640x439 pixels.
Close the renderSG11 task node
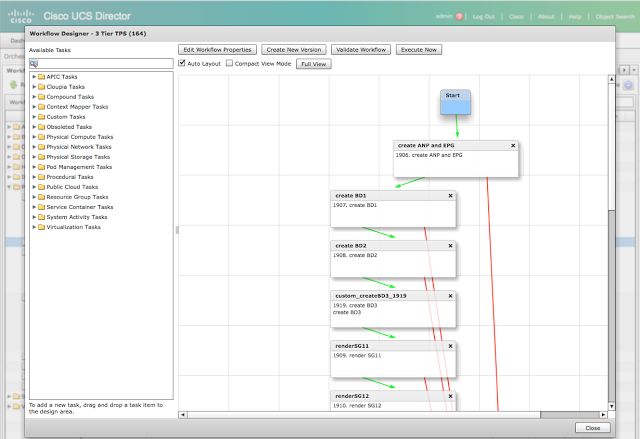pos(450,346)
